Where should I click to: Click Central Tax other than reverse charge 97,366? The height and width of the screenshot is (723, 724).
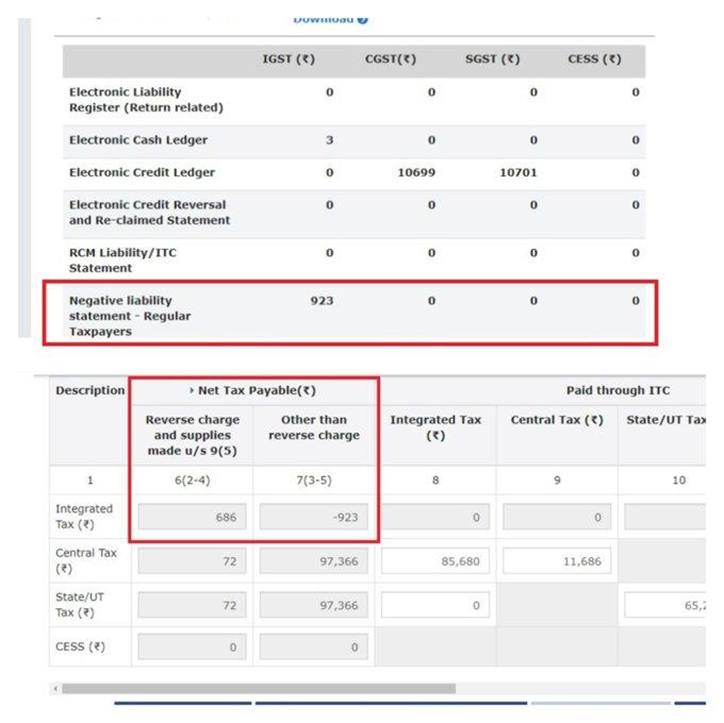(313, 561)
